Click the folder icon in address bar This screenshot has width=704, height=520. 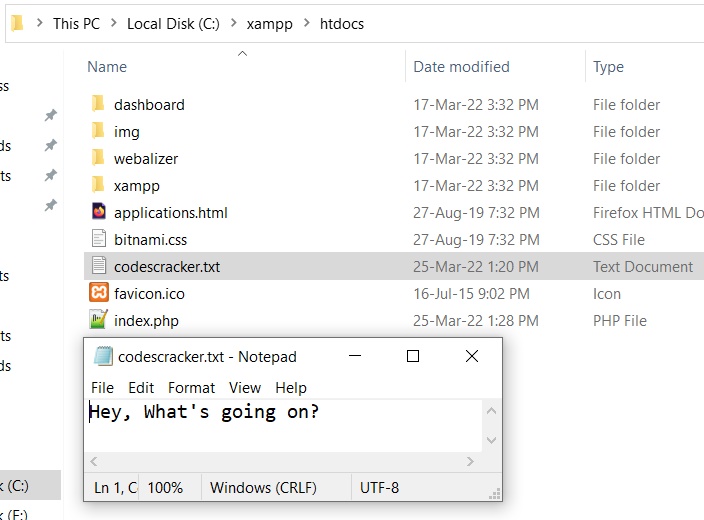click(x=17, y=23)
